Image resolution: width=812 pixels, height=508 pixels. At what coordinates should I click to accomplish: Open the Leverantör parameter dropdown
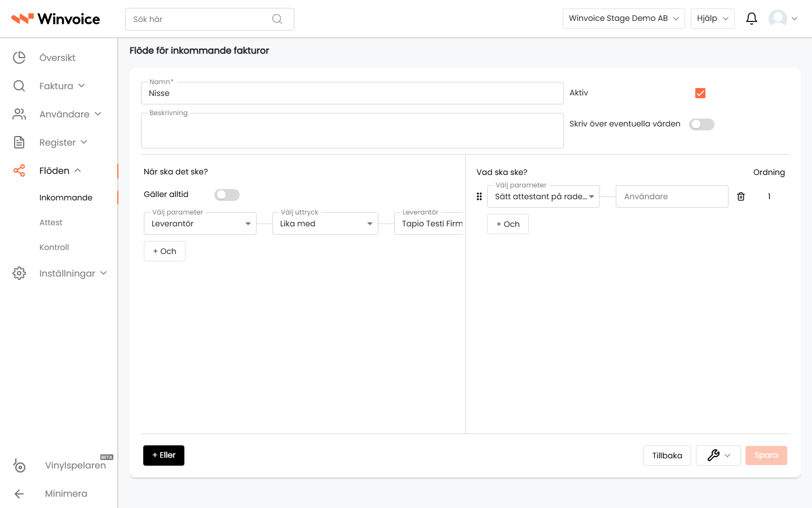[200, 224]
